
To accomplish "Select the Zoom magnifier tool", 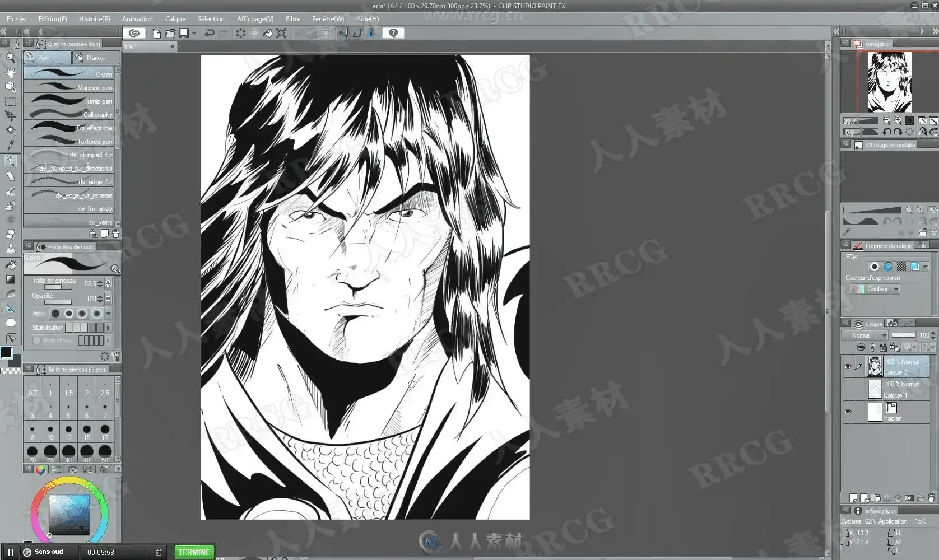I will pos(10,57).
